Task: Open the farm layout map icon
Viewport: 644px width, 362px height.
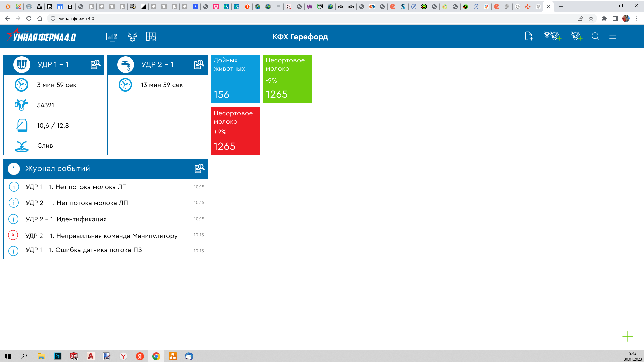Action: pyautogui.click(x=151, y=37)
